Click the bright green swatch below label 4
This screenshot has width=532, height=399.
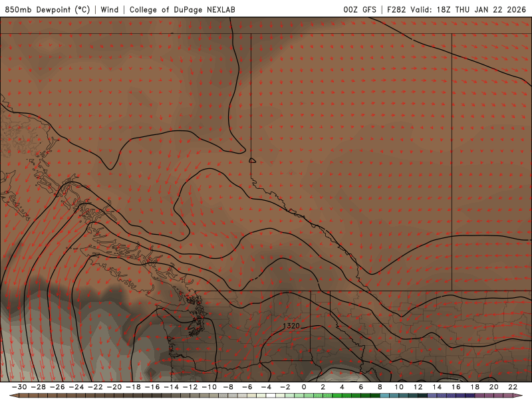[x=337, y=396]
